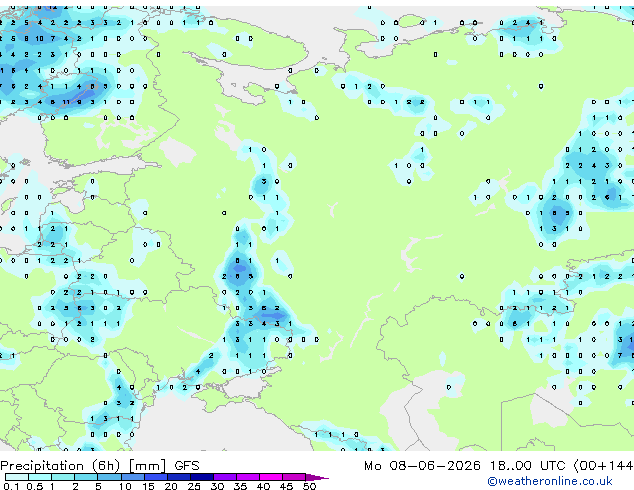Click the '0.1' legend scale label
The width and height of the screenshot is (634, 490).
[x=11, y=486]
